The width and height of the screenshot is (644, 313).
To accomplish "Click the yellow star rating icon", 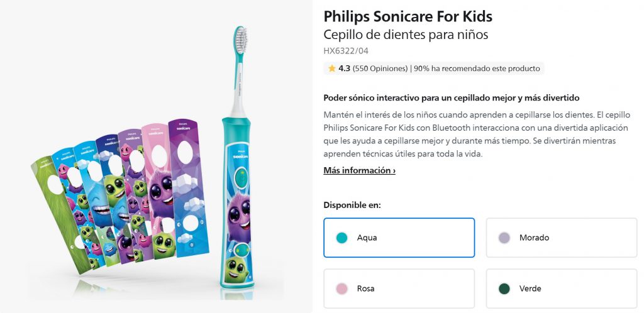I will click(331, 69).
